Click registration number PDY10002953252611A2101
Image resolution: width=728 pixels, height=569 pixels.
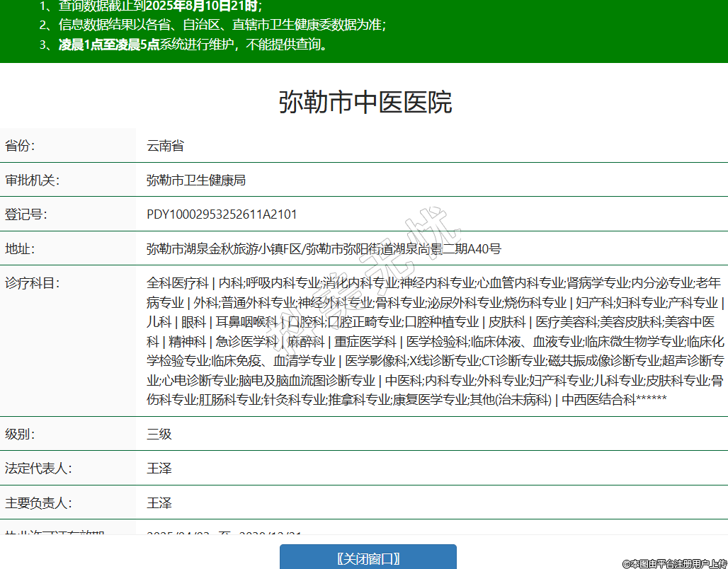(222, 214)
